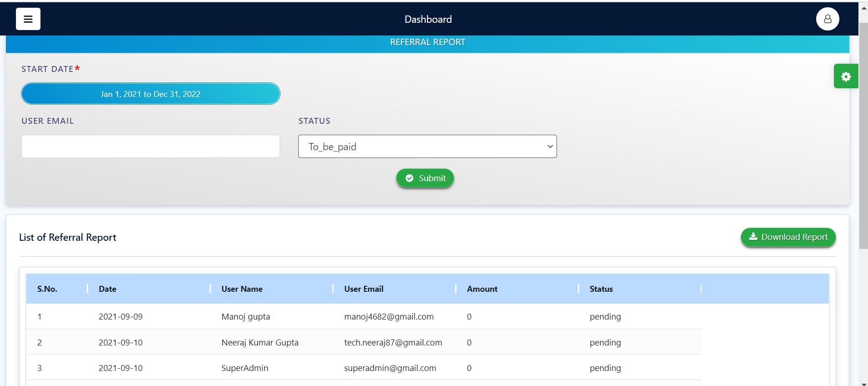Focus the User Email input field
Viewport: 868px width, 386px height.
pos(151,147)
